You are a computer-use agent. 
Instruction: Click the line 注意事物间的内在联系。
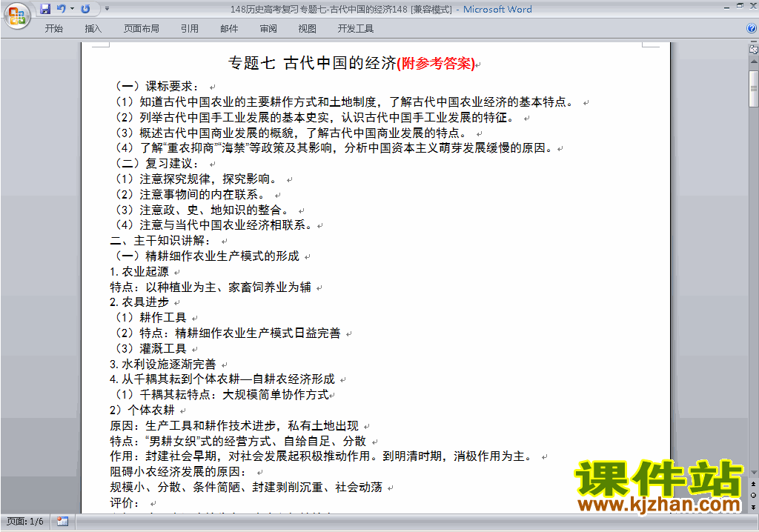pos(192,194)
